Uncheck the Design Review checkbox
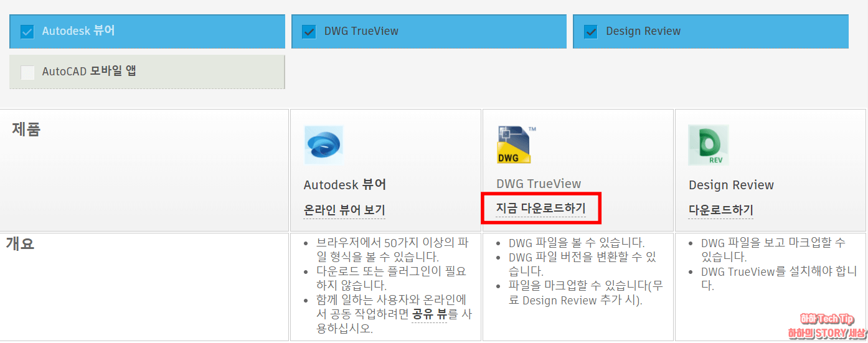868x343 pixels. pos(591,32)
